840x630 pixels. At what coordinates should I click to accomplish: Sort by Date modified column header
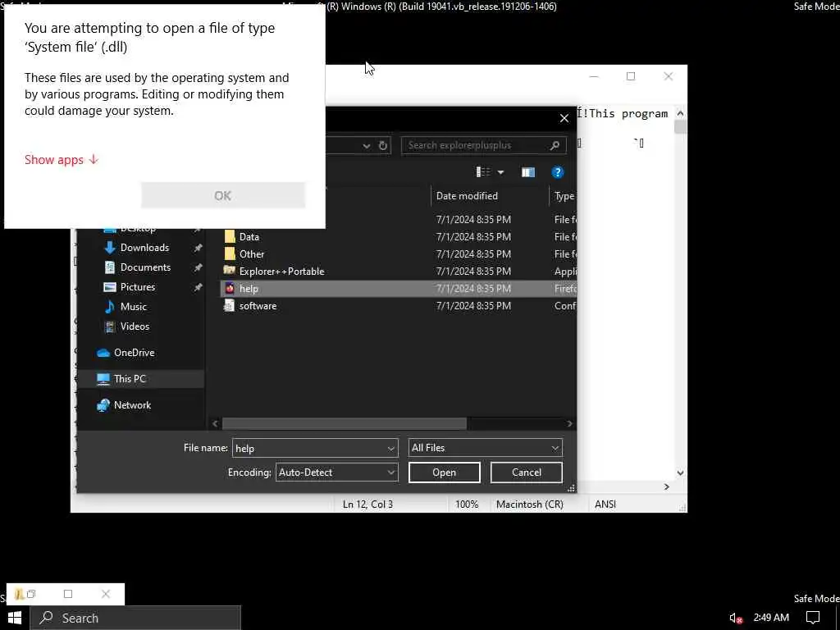click(467, 196)
